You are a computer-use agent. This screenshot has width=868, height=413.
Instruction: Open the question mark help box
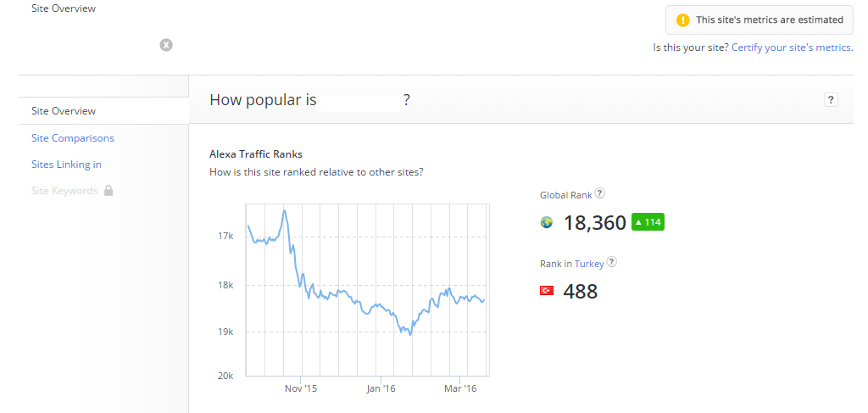click(831, 100)
